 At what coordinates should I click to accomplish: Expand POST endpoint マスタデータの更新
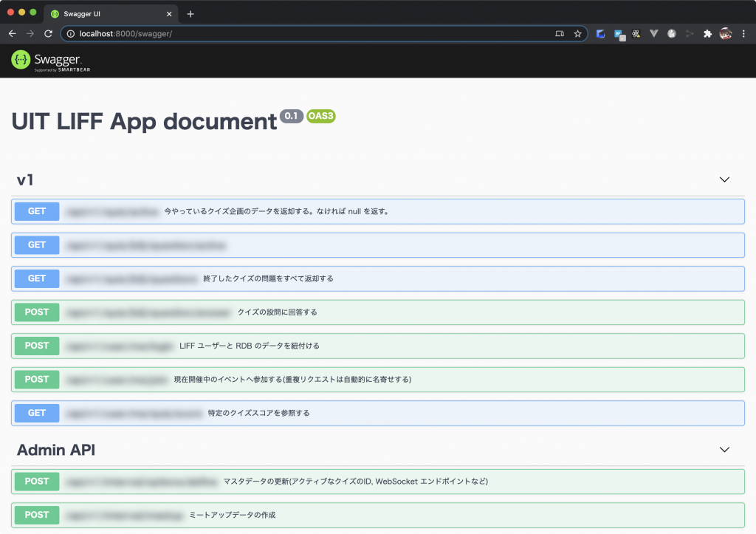378,482
